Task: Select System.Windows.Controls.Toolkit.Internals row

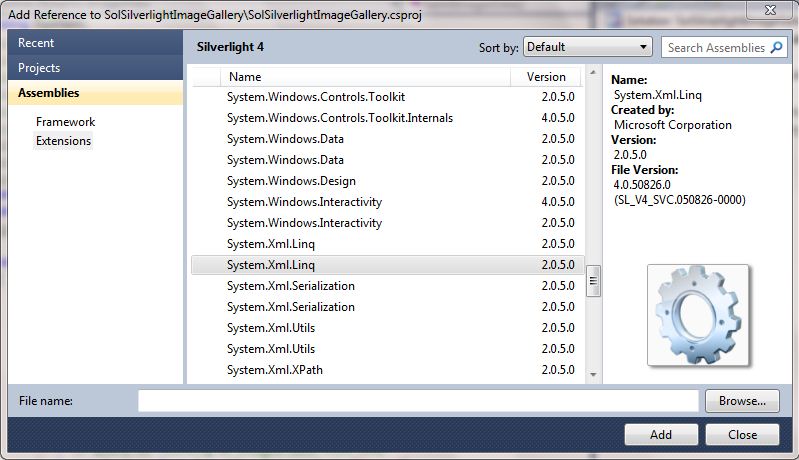Action: [388, 118]
